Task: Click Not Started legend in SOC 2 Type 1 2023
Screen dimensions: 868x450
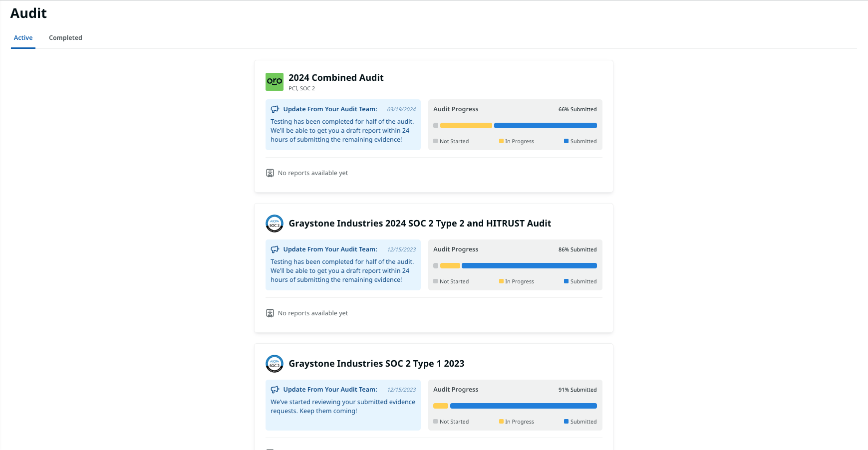Action: pos(451,422)
